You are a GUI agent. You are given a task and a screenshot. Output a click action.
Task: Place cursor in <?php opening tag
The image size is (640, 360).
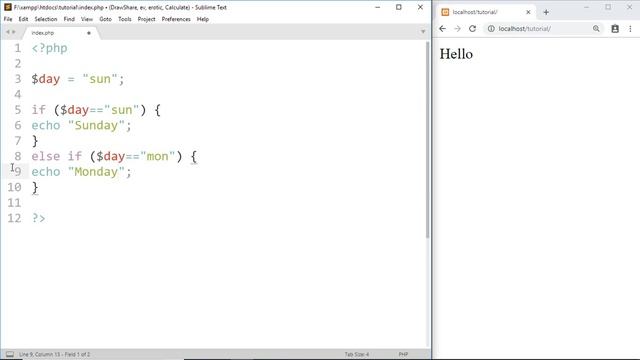tap(49, 48)
